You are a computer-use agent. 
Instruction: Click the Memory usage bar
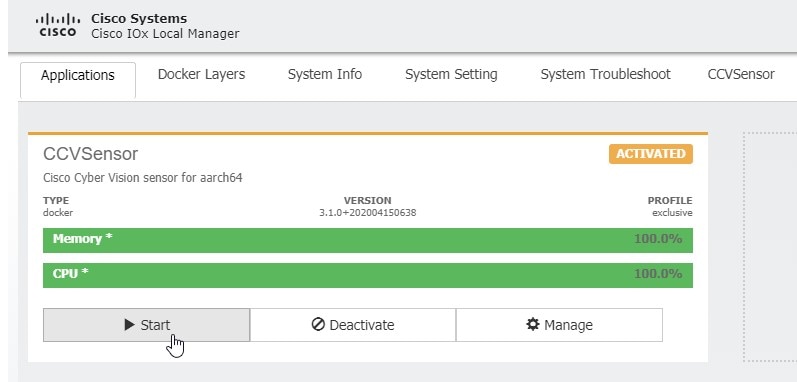pos(367,240)
